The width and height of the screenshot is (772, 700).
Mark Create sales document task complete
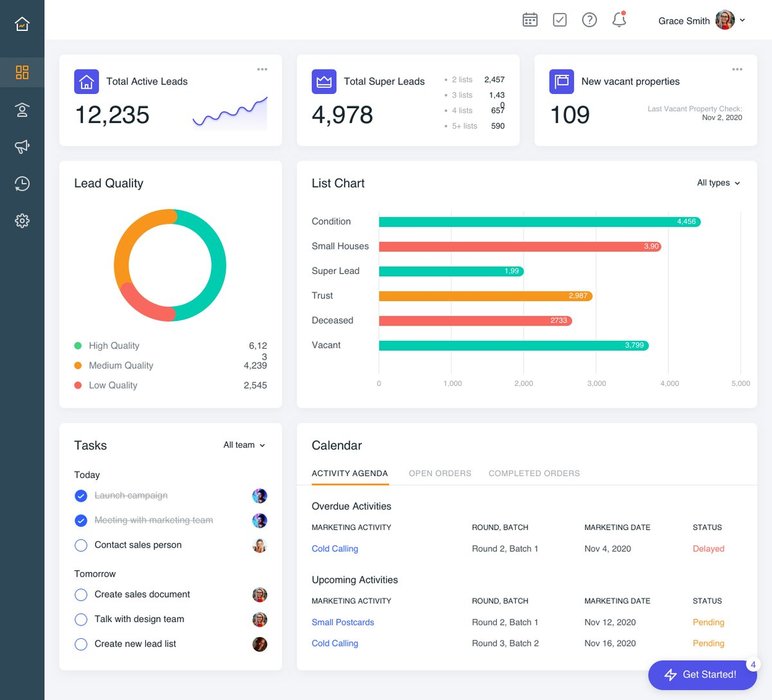[81, 595]
